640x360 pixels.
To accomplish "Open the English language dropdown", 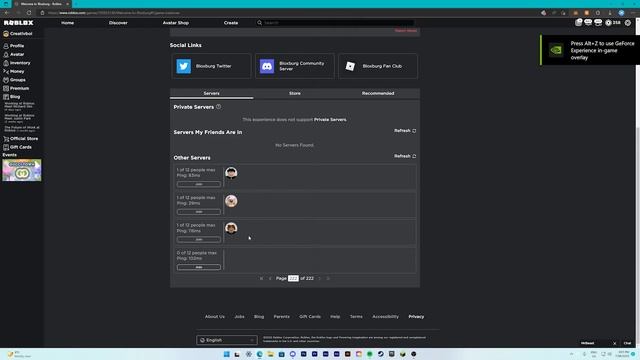I will 227,340.
